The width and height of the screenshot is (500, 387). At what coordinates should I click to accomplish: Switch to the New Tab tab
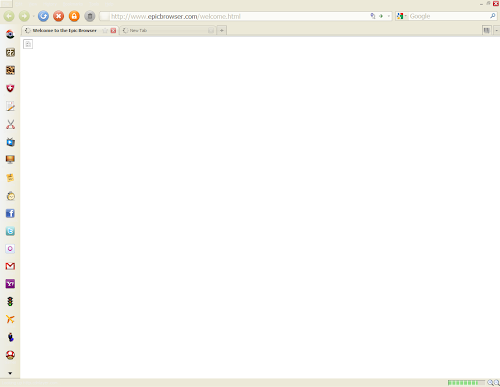[168, 30]
